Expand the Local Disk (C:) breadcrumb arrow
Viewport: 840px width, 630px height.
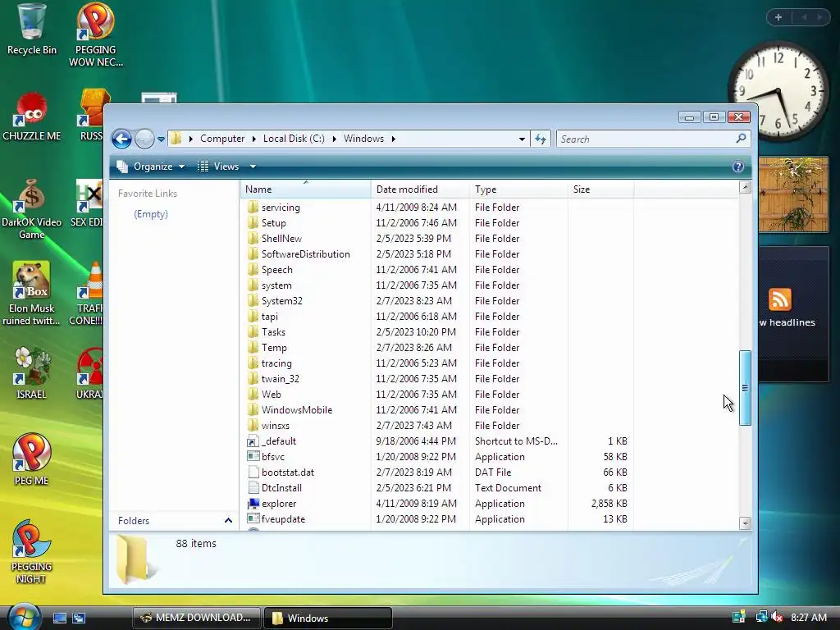click(335, 139)
